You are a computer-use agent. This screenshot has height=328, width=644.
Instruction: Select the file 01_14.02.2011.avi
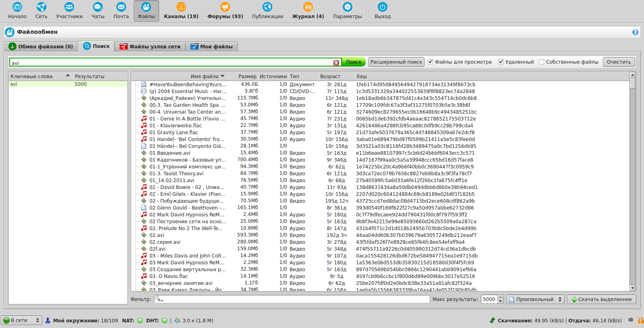coord(172,181)
